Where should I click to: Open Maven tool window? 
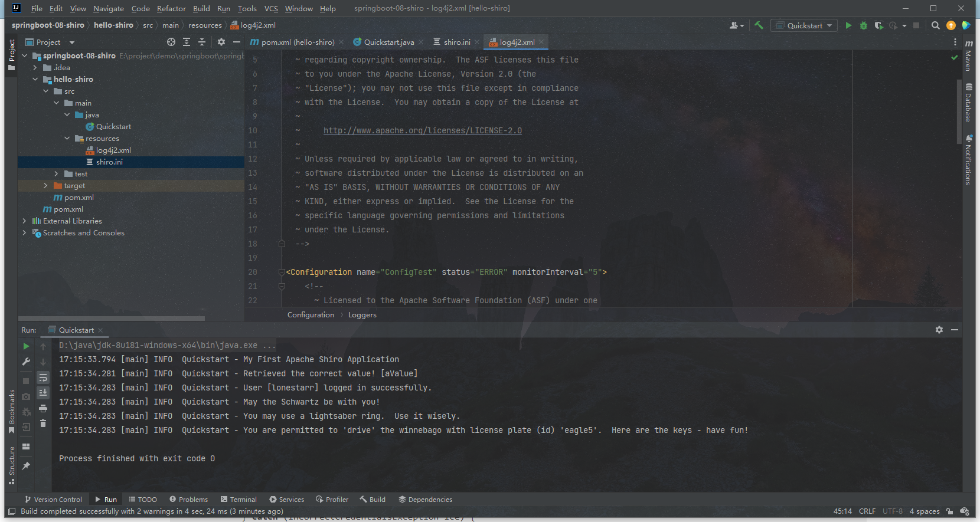point(969,55)
